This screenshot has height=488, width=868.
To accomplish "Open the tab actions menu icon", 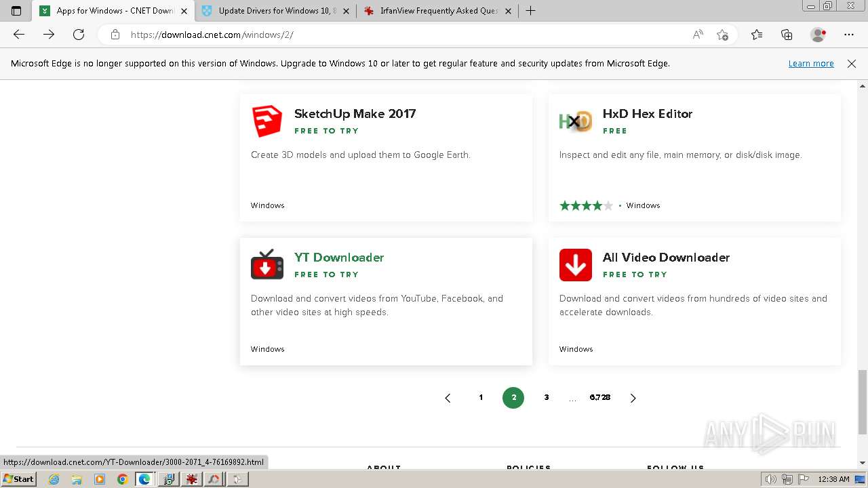I will coord(16,11).
